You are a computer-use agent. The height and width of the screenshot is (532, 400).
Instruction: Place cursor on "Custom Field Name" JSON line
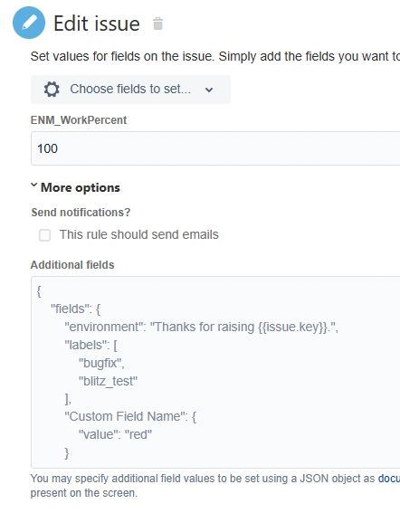click(130, 416)
